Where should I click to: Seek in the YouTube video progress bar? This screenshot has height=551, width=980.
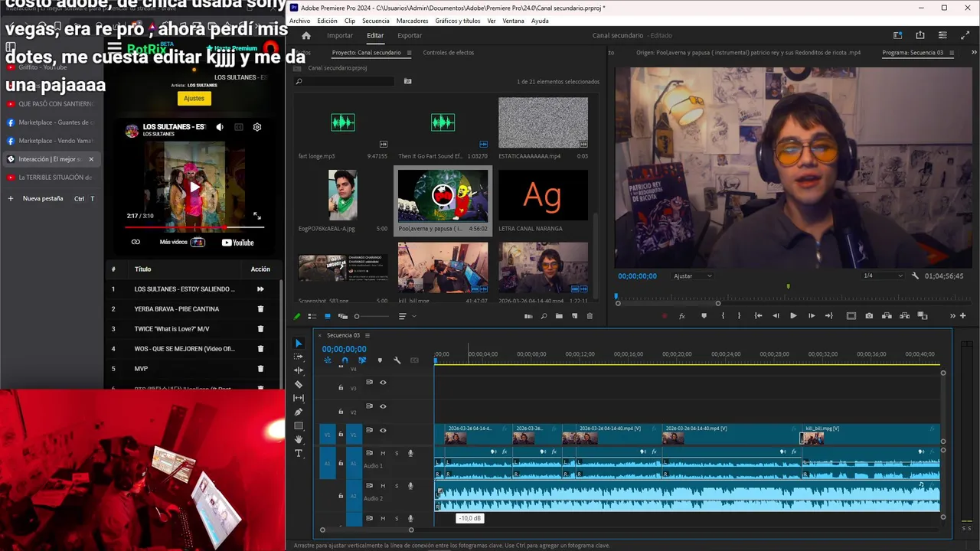coord(194,227)
